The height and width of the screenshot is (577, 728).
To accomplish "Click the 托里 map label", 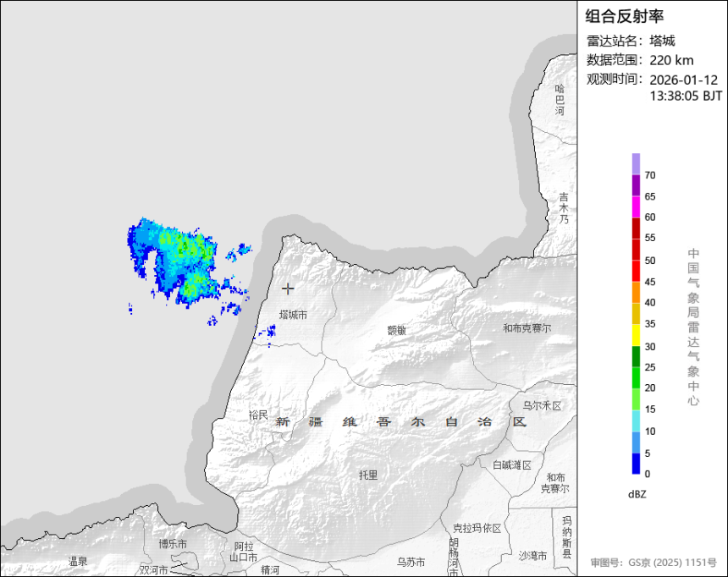I will click(x=368, y=475).
